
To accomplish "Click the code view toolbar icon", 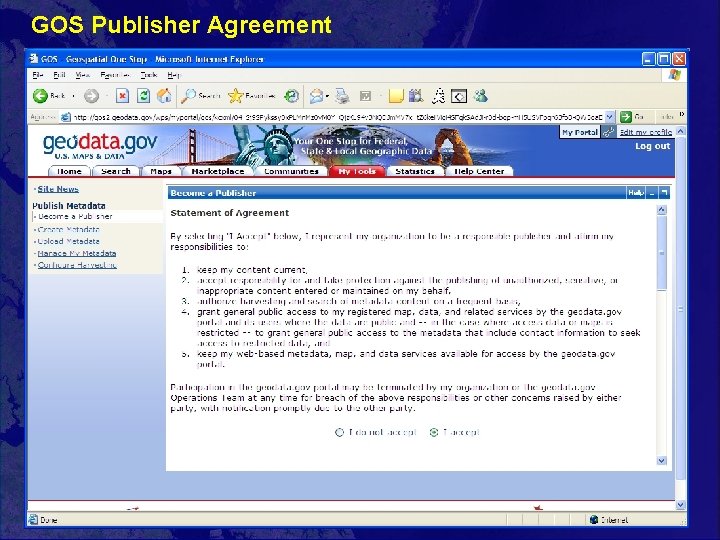I will pyautogui.click(x=459, y=96).
